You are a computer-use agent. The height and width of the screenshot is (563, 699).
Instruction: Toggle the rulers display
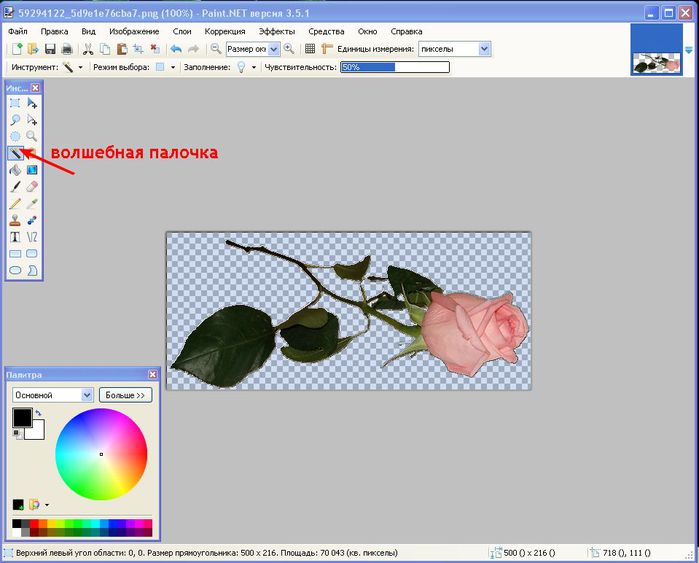pyautogui.click(x=326, y=49)
